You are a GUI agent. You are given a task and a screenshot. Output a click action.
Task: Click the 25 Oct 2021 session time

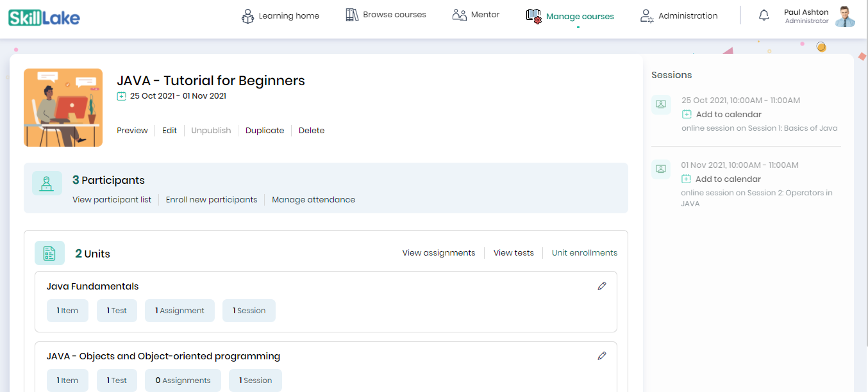[x=741, y=101]
